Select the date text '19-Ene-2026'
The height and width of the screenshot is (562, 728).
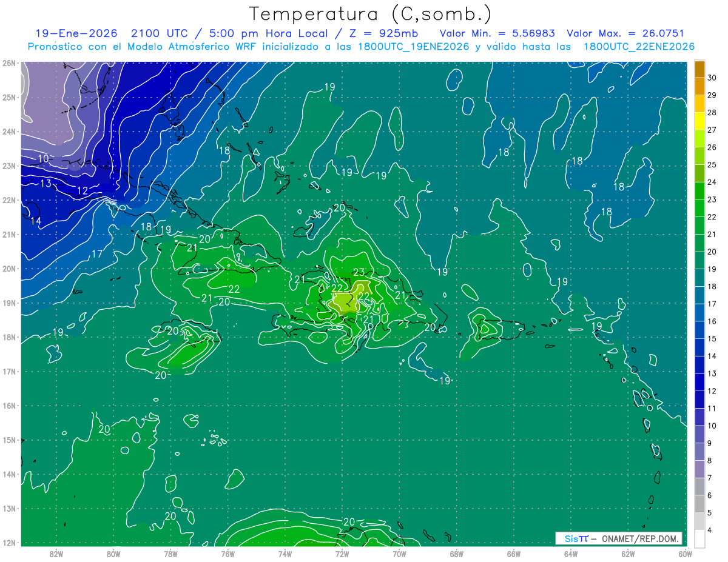[x=76, y=33]
